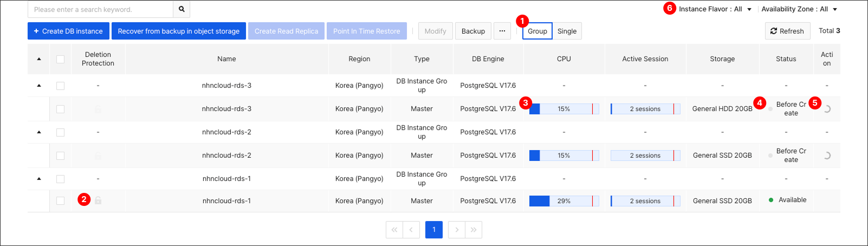Check the nhncloud-rds-1 group row checkbox
This screenshot has width=868, height=246.
coord(60,179)
